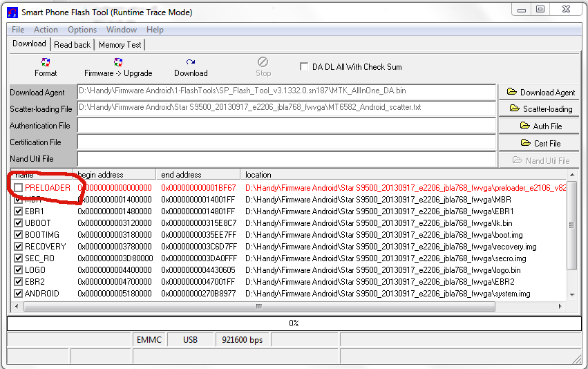Select the logo.bin location entry
The width and height of the screenshot is (588, 369).
[383, 270]
